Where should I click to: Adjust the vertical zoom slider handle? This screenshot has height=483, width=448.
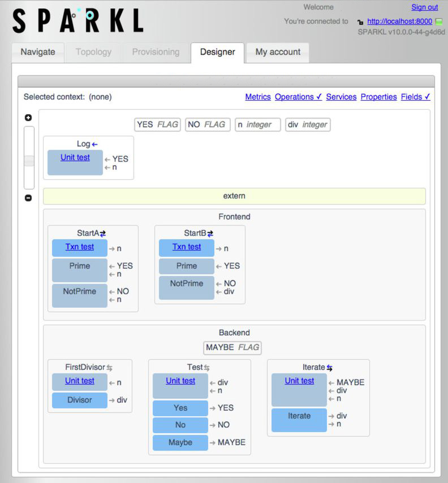pos(29,161)
